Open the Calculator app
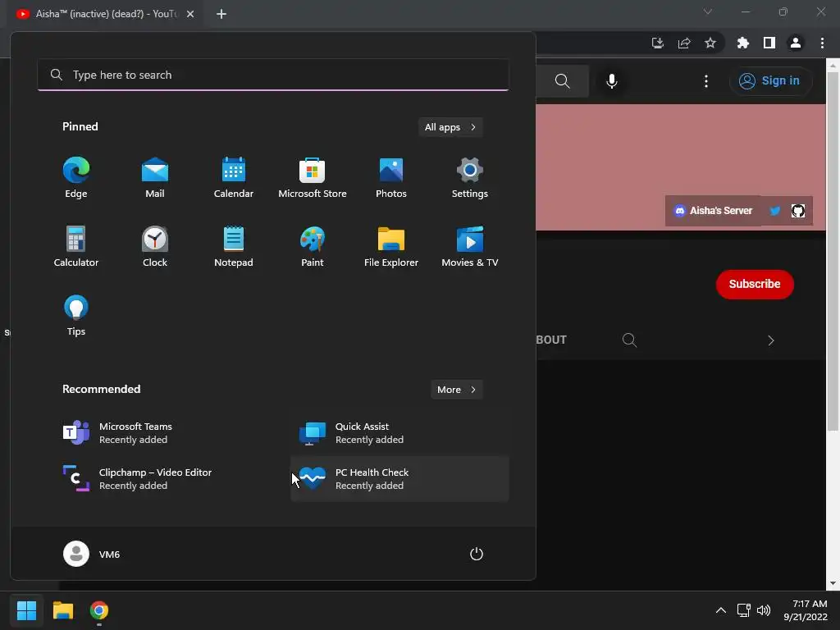Viewport: 840px width, 630px height. (76, 246)
